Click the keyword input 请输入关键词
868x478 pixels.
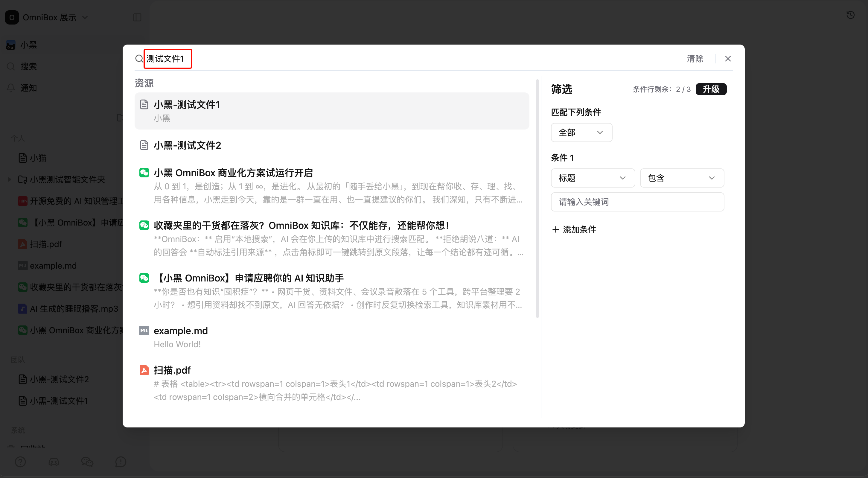[637, 202]
